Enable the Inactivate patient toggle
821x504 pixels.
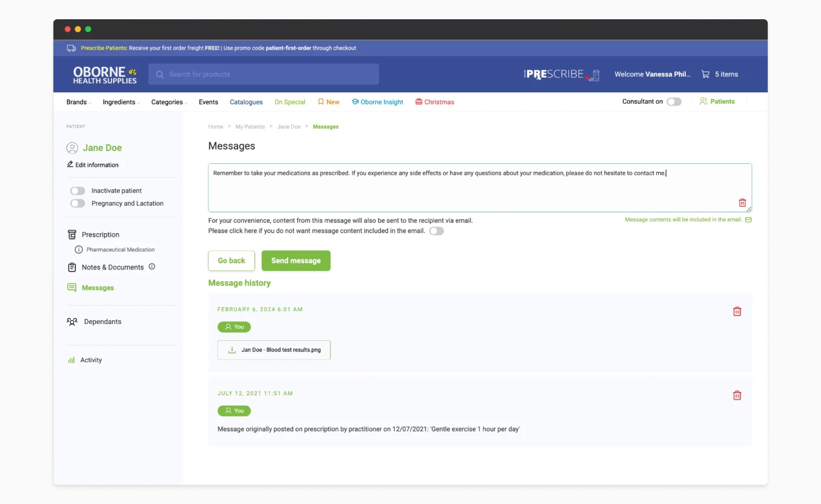77,190
